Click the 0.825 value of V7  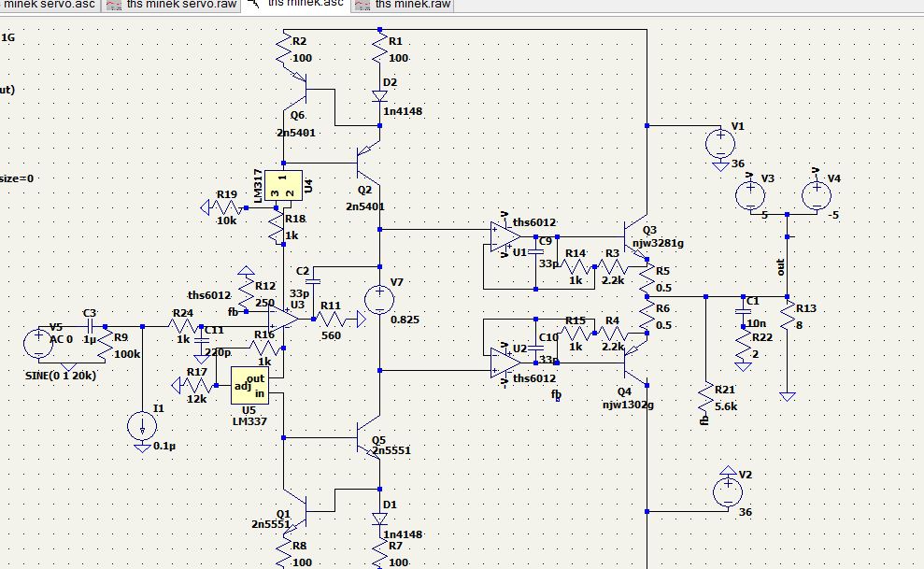(x=405, y=320)
